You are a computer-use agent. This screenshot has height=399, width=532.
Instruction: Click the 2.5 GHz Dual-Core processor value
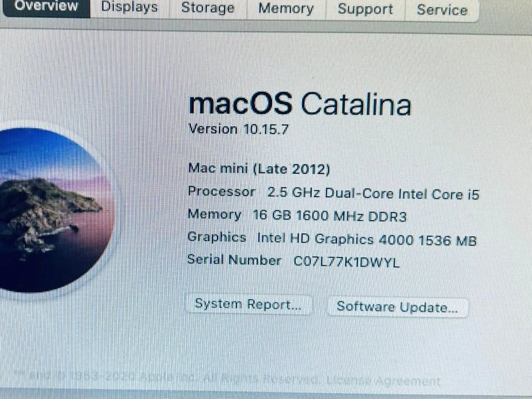tap(373, 194)
